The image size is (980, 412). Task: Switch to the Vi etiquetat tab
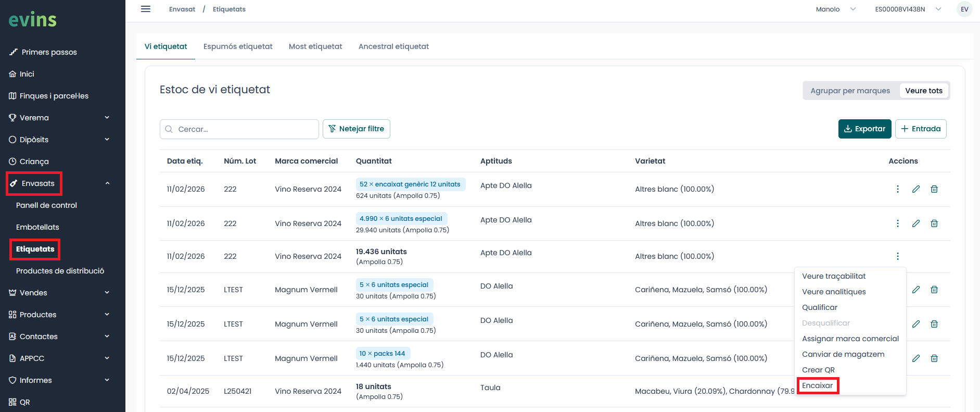166,46
